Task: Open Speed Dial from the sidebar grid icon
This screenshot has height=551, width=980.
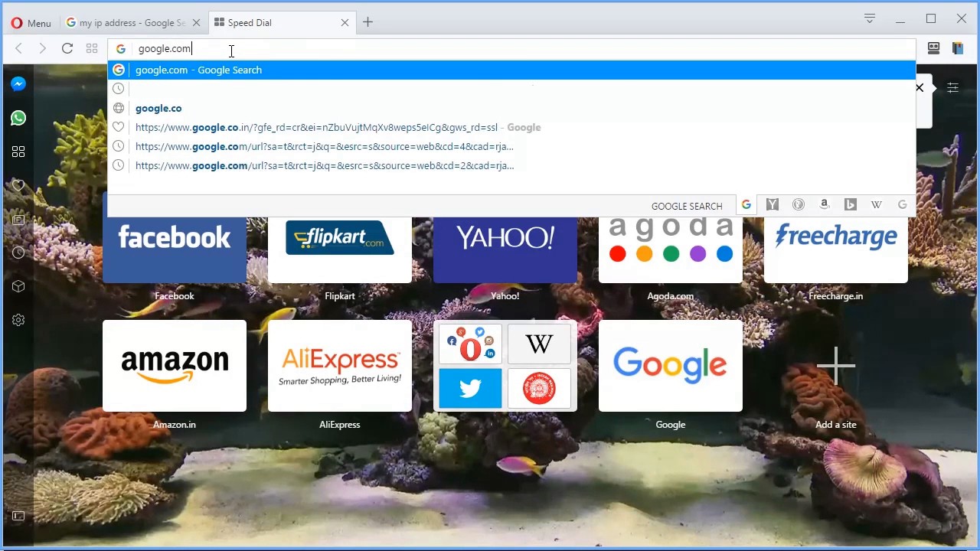Action: (18, 152)
